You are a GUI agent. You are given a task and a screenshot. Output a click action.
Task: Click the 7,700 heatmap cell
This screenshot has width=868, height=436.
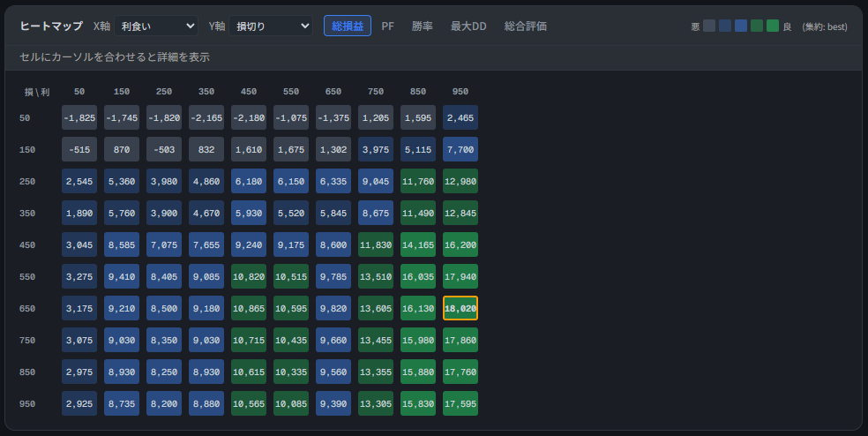pyautogui.click(x=460, y=149)
